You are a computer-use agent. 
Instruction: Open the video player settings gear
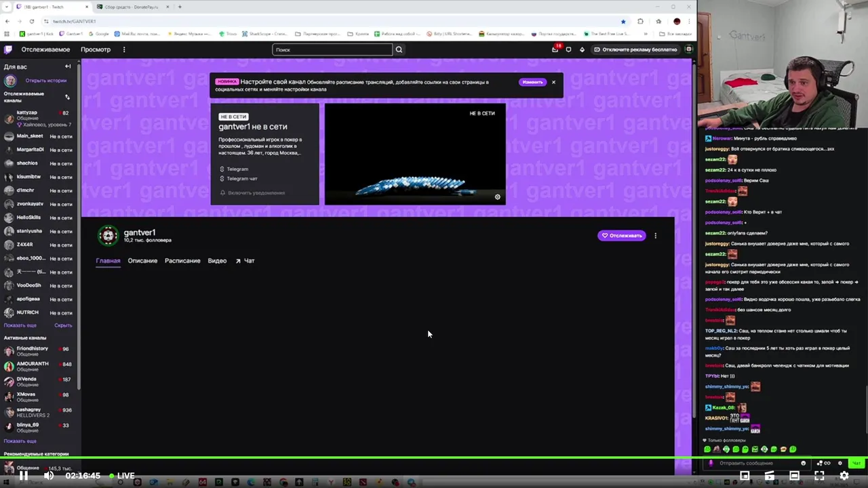point(844,476)
